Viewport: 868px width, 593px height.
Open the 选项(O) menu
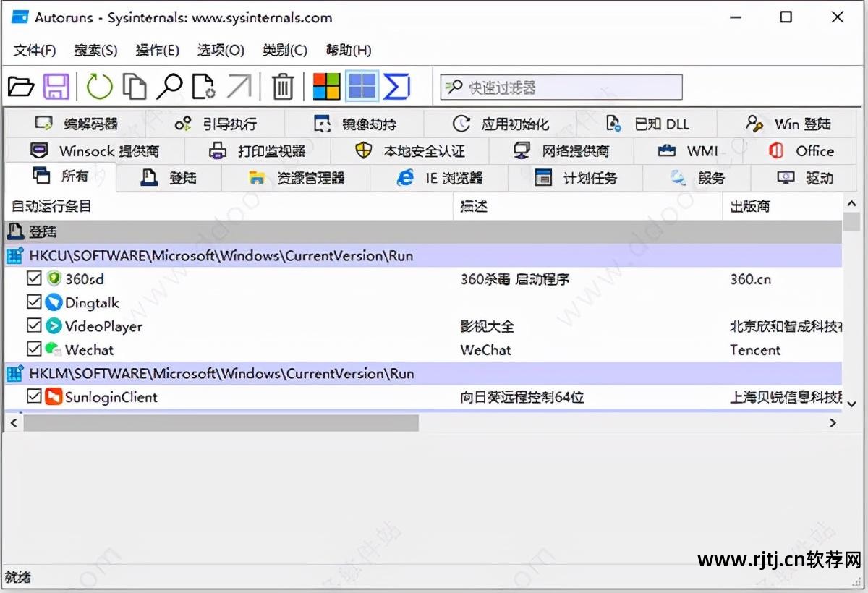(x=220, y=51)
